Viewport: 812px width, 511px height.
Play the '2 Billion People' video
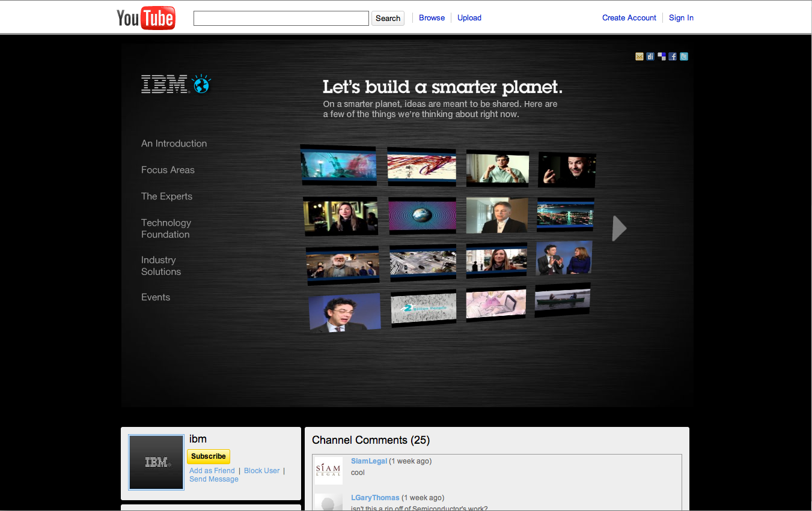tap(424, 308)
